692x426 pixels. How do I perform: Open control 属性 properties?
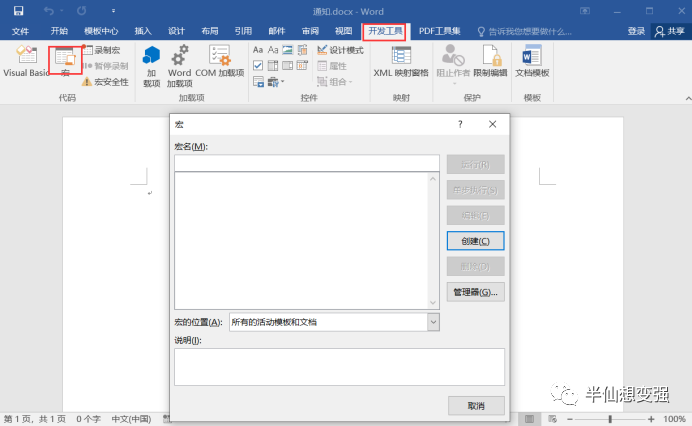332,66
